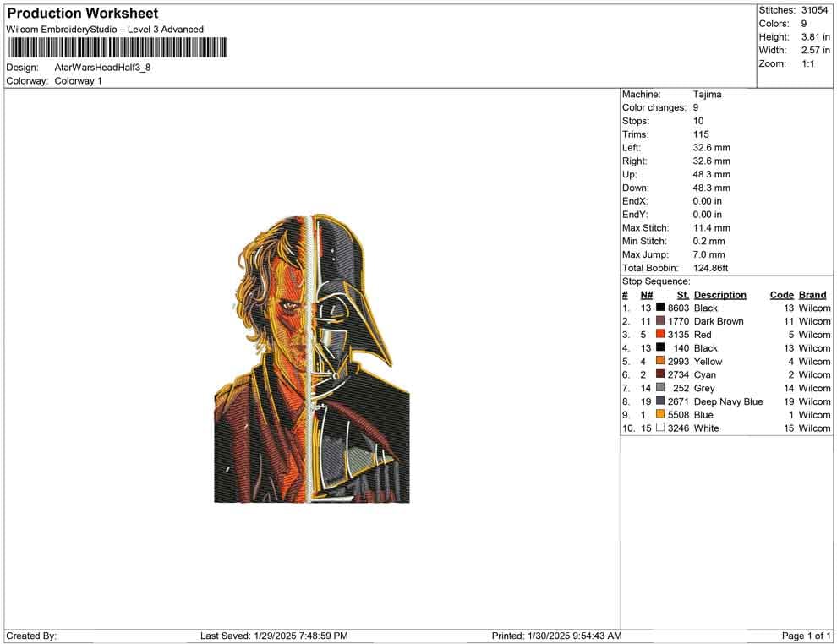This screenshot has width=837, height=644.
Task: Click the black swatch beside stitch count 140
Action: coord(660,347)
